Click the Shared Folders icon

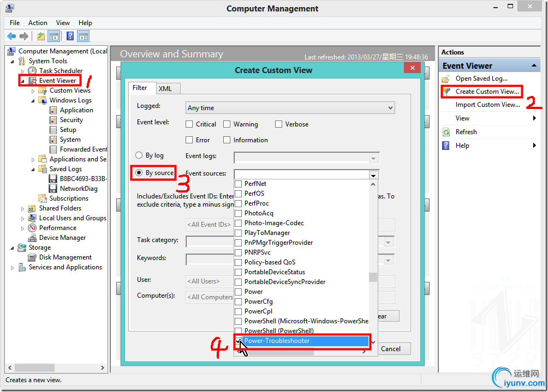point(32,208)
